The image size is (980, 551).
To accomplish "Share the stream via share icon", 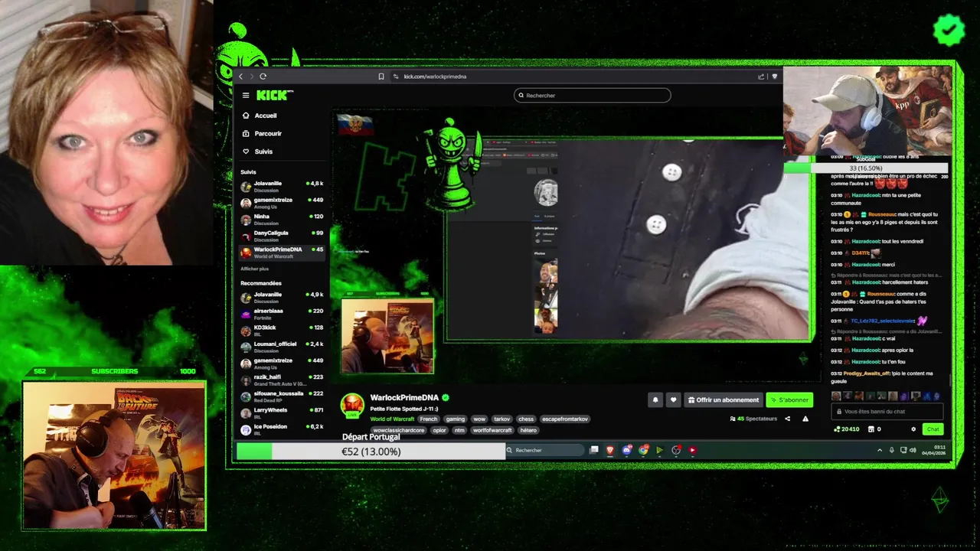I will coord(787,419).
